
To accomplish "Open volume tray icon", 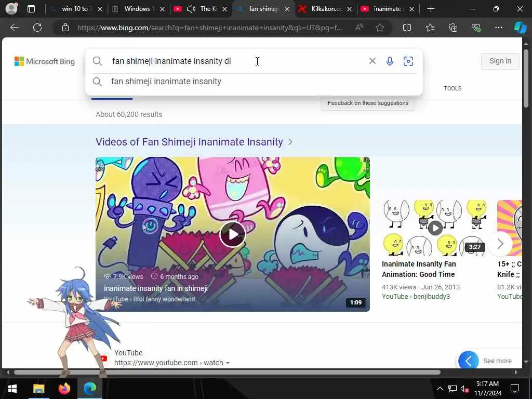I will point(465,389).
